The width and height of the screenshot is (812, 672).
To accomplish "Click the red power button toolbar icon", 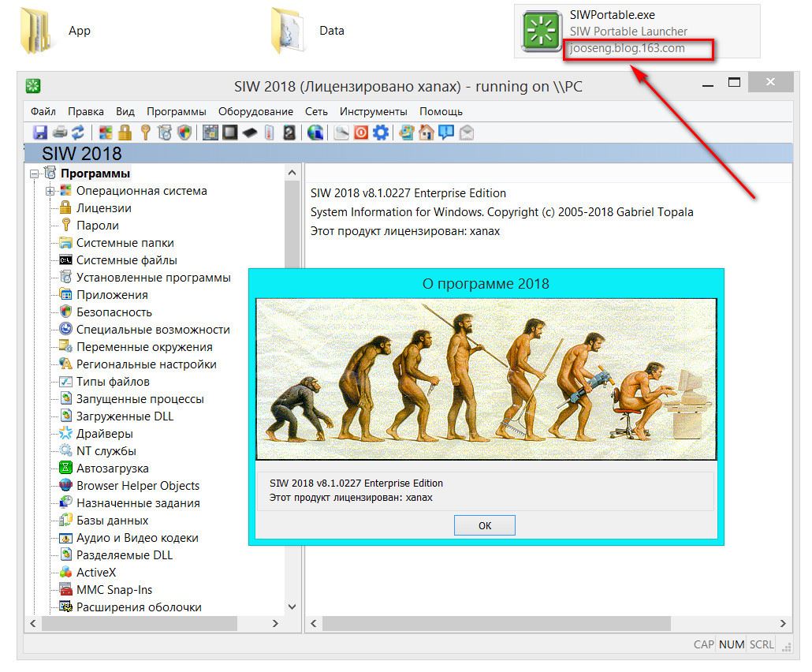I will pyautogui.click(x=361, y=133).
